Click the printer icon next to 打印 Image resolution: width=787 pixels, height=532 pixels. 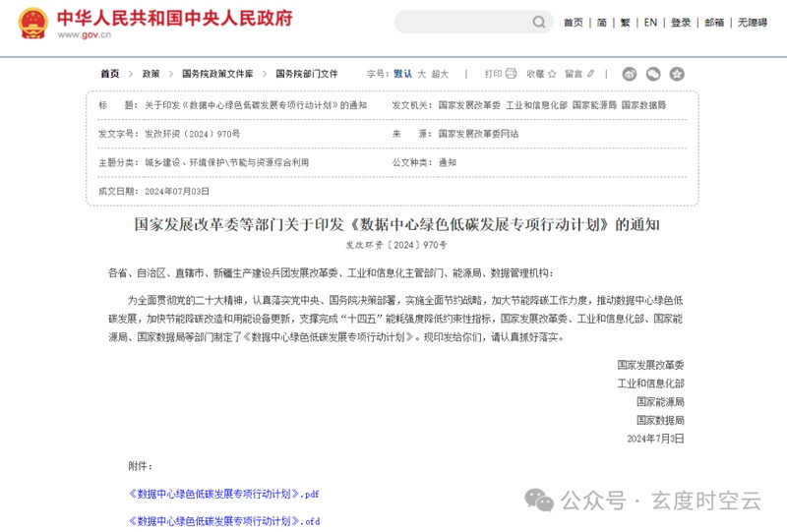[x=511, y=74]
